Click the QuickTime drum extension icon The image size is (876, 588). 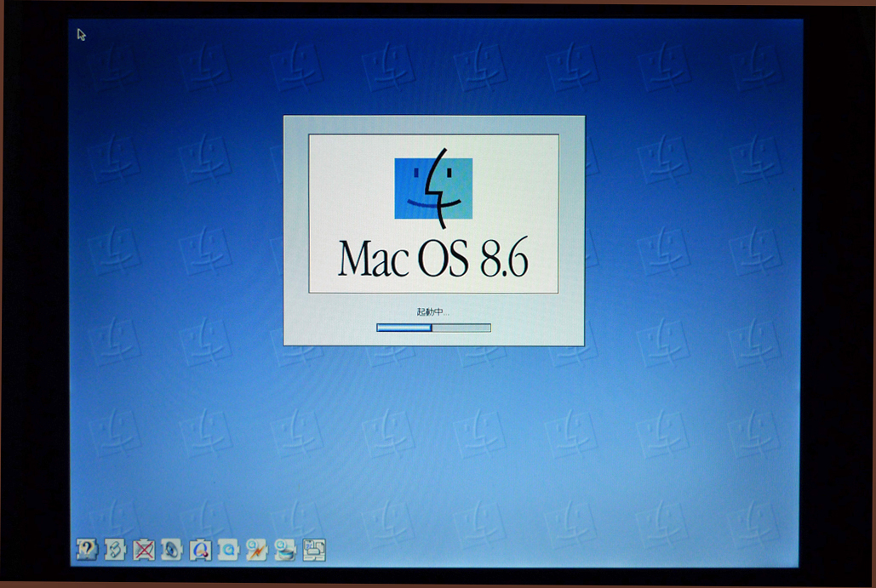click(x=285, y=550)
